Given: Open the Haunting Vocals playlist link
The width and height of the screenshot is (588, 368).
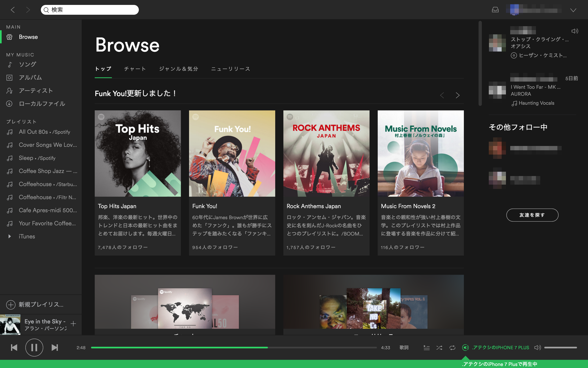Looking at the screenshot, I should point(537,103).
